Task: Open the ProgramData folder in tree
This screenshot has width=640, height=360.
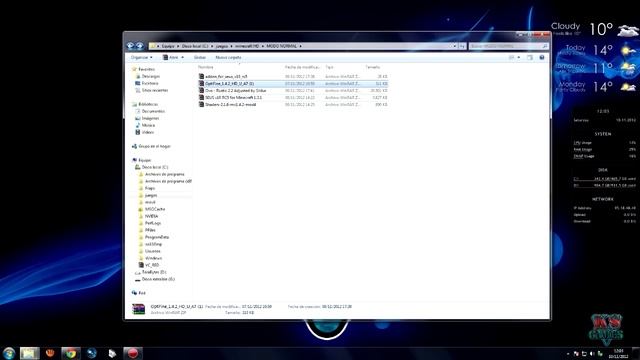Action: pos(157,237)
